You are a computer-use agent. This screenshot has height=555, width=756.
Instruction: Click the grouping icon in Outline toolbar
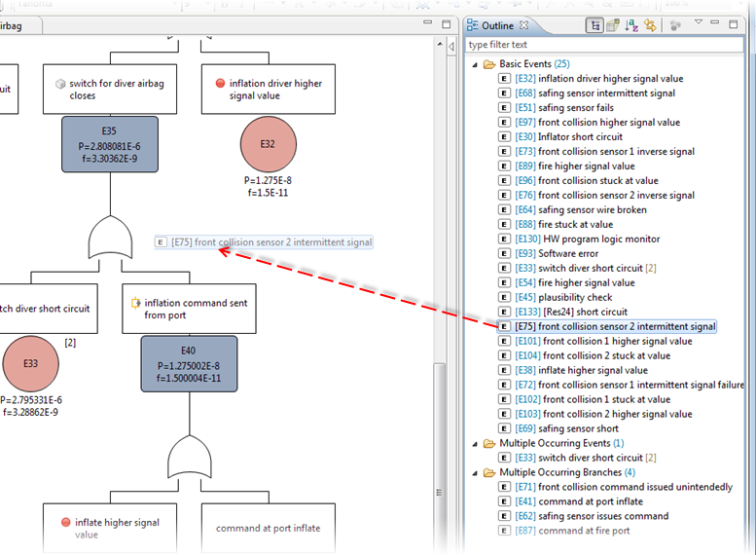coord(612,25)
